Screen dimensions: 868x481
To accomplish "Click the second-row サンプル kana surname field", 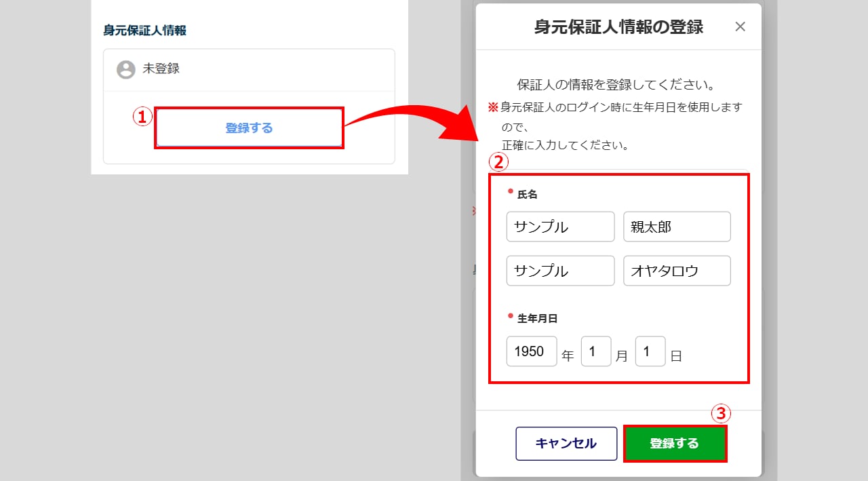I will click(560, 271).
